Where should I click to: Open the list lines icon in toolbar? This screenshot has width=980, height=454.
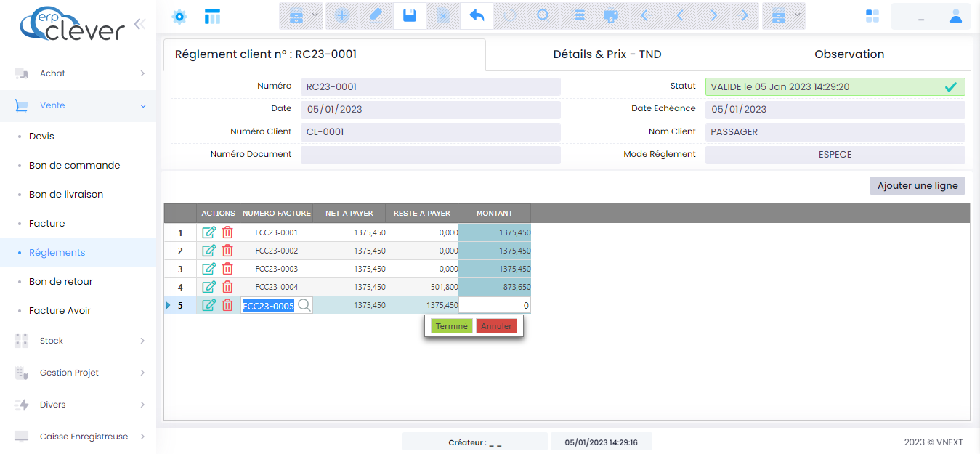pyautogui.click(x=580, y=15)
